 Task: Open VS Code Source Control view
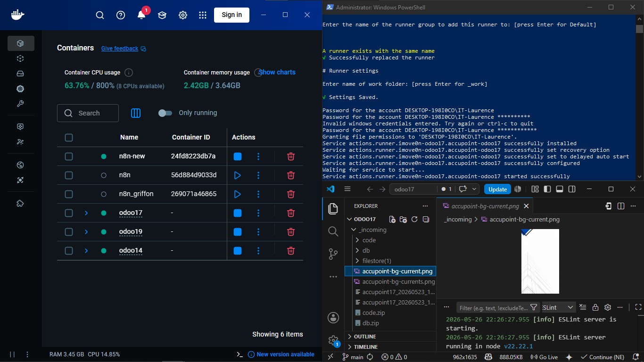333,254
